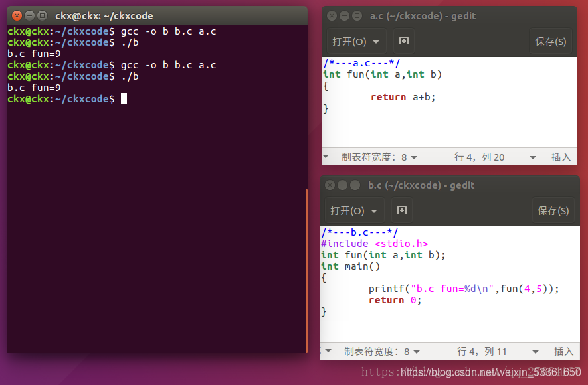
Task: Click the 'a.c (~/ckxcode) - gedit' title bar
Action: coord(423,16)
